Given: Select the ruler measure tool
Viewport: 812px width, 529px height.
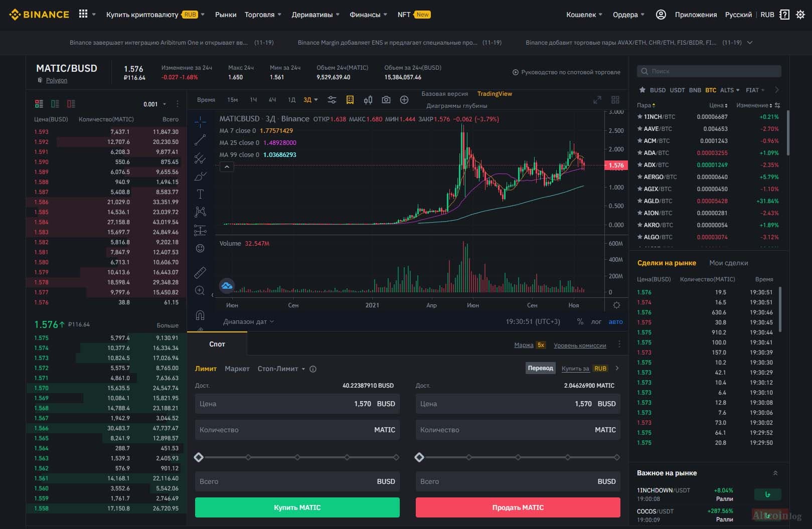Looking at the screenshot, I should 200,272.
